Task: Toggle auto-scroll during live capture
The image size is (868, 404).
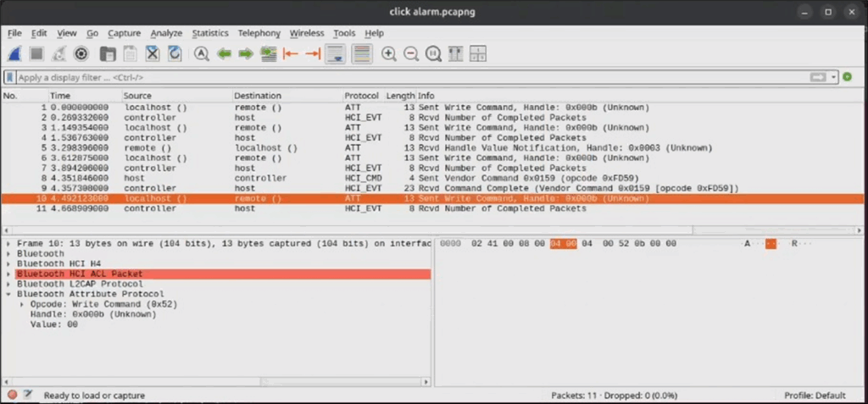Action: (336, 53)
